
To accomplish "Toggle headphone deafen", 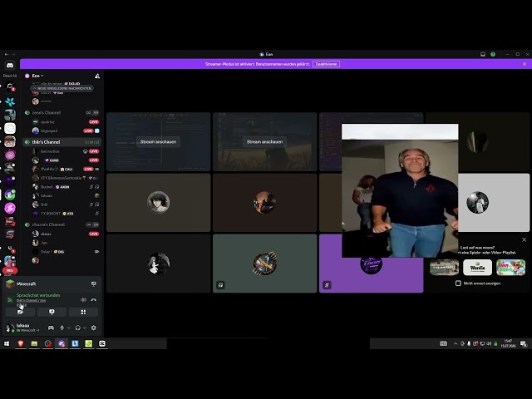I will (77, 328).
